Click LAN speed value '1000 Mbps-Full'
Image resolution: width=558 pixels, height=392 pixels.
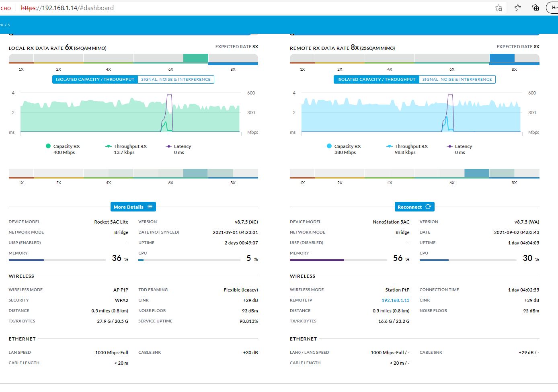[x=112, y=353]
